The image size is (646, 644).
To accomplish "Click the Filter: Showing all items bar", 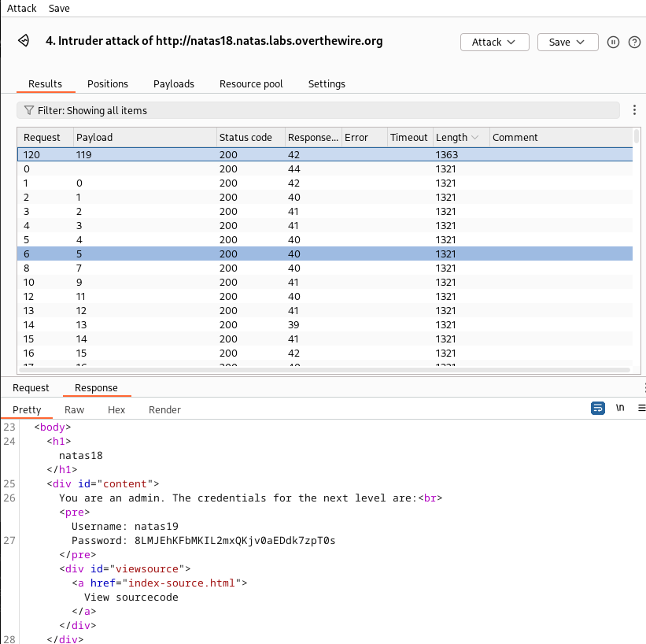I will 318,110.
